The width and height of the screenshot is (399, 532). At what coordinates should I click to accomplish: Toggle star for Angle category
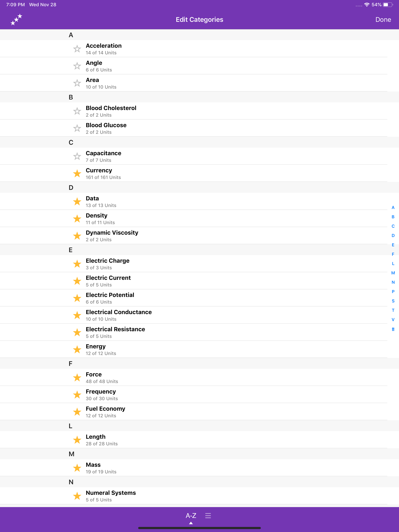(x=77, y=66)
